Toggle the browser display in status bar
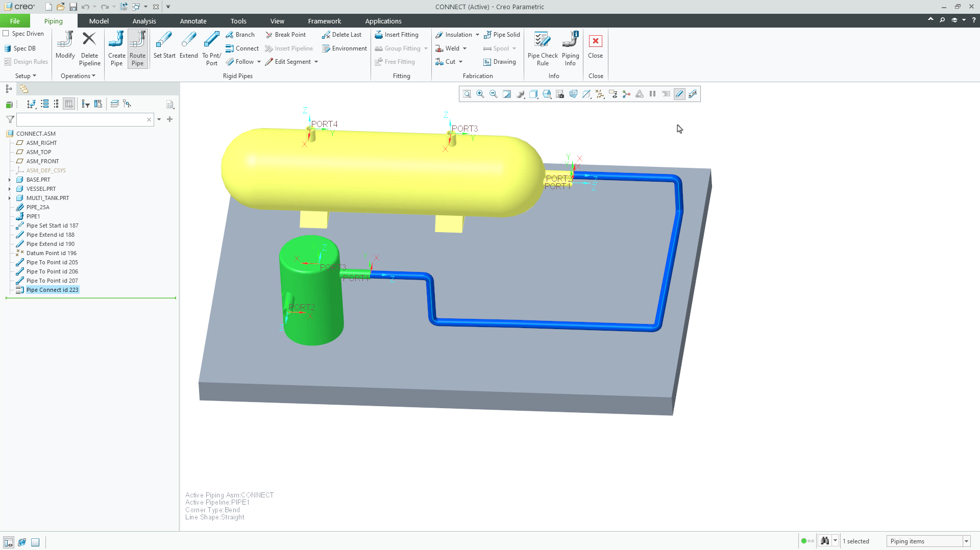The width and height of the screenshot is (980, 550). [22, 542]
